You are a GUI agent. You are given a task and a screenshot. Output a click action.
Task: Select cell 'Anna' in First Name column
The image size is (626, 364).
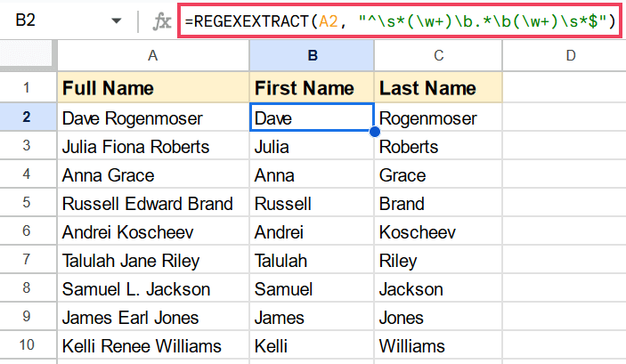pyautogui.click(x=312, y=174)
